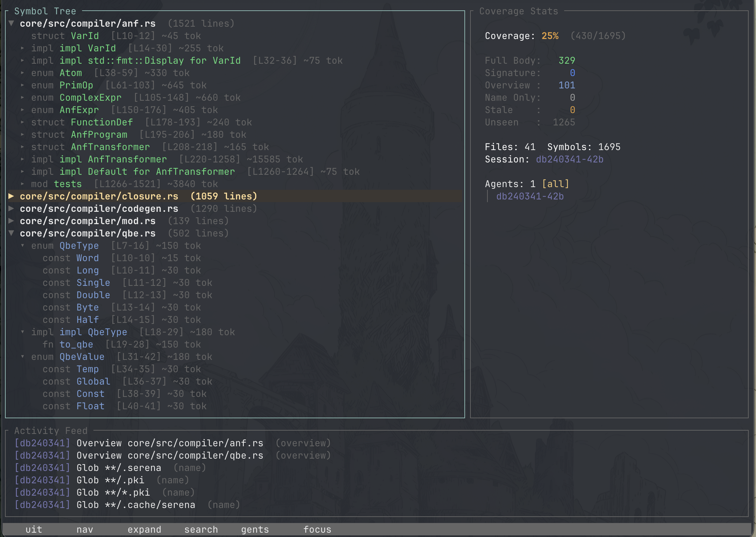Select nav from the bottom command bar
This screenshot has height=537, width=756.
click(85, 529)
